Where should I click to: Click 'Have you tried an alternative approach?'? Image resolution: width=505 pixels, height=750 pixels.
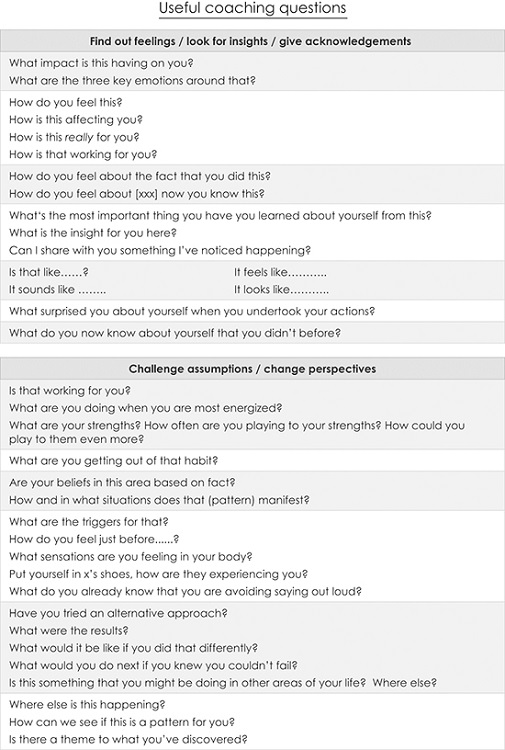[x=118, y=613]
